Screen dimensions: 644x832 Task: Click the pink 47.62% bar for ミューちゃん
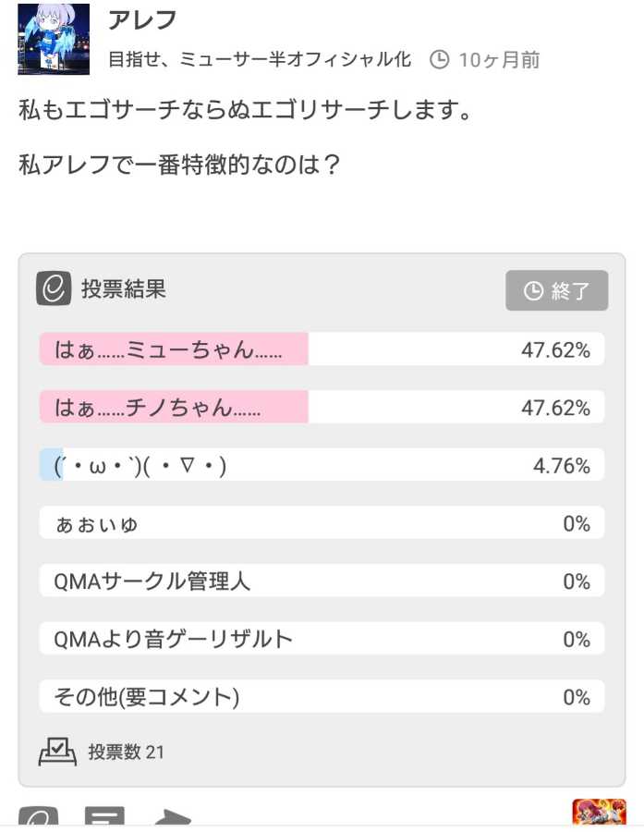point(174,349)
